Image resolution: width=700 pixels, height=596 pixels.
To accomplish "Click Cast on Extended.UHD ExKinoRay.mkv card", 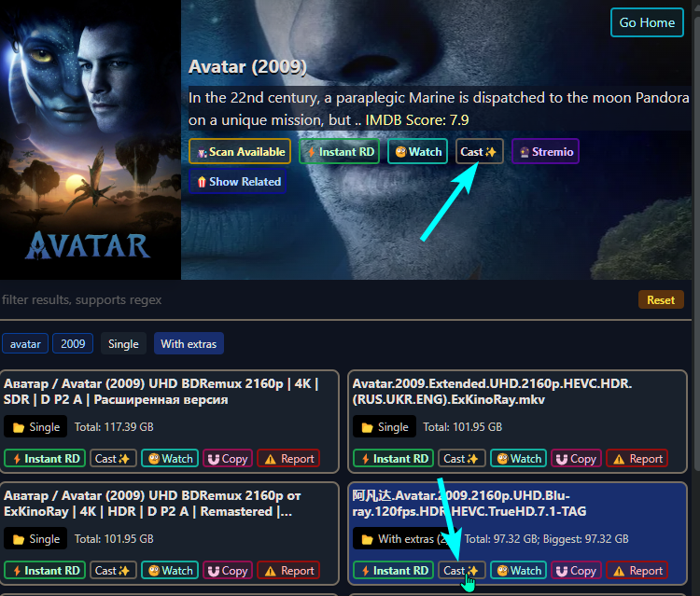I will click(x=462, y=459).
